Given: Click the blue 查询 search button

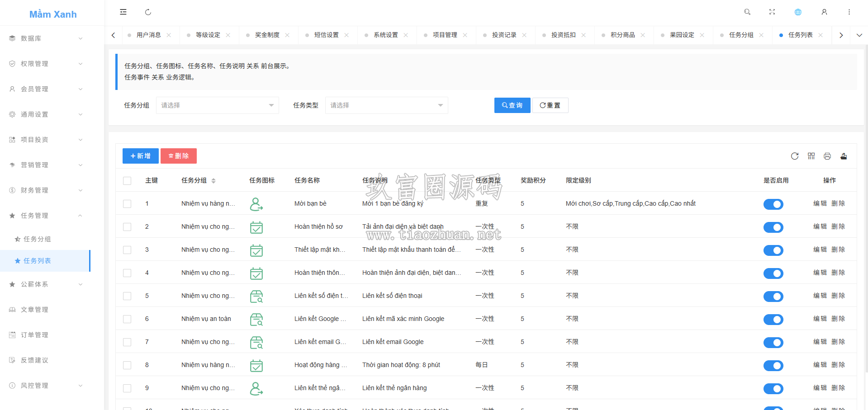Looking at the screenshot, I should 512,105.
